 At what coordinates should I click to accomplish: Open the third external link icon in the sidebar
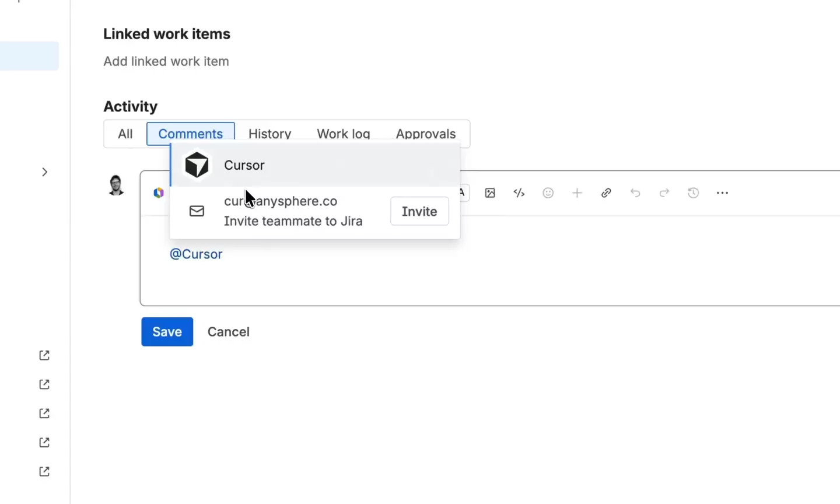pos(44,414)
